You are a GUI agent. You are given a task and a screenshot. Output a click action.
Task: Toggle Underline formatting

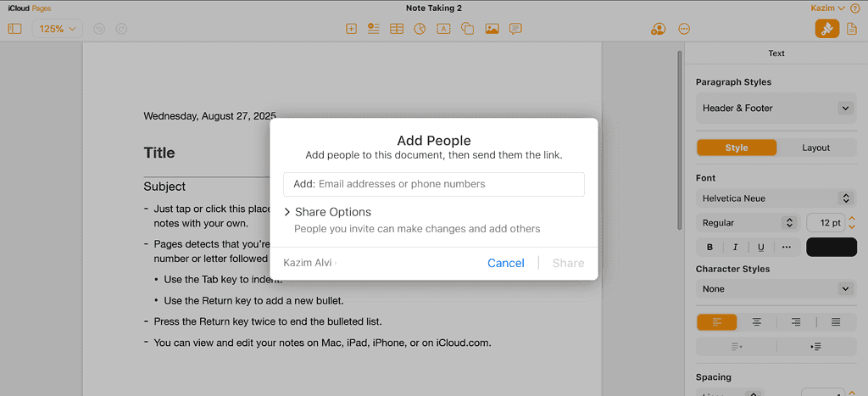tap(761, 248)
